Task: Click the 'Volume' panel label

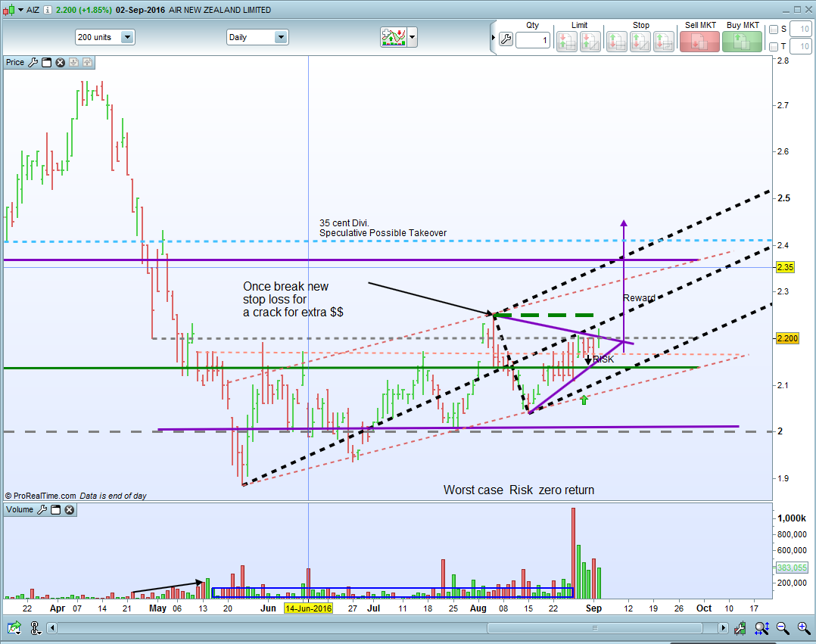Action: (x=20, y=510)
